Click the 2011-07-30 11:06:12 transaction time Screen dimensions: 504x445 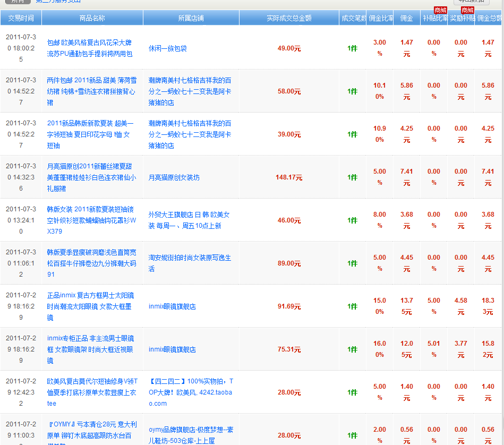click(21, 263)
